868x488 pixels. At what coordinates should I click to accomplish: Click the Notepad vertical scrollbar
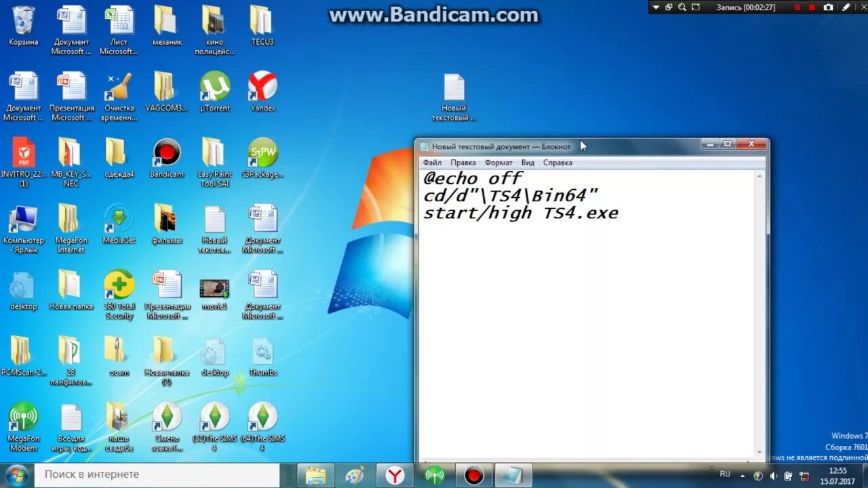(759, 315)
